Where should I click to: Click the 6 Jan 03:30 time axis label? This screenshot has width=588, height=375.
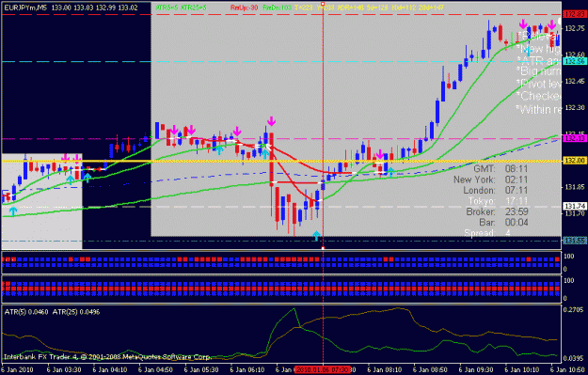[x=64, y=369]
